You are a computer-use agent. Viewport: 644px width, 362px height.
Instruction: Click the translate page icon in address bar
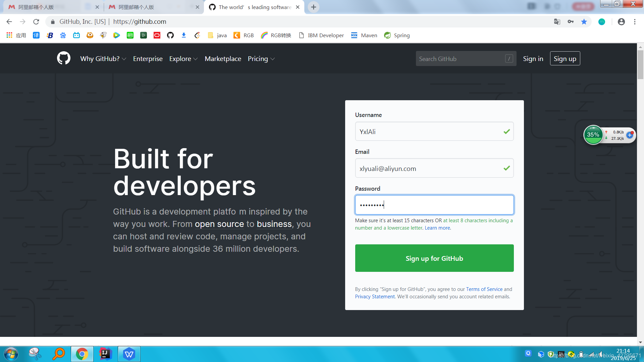coord(557,22)
